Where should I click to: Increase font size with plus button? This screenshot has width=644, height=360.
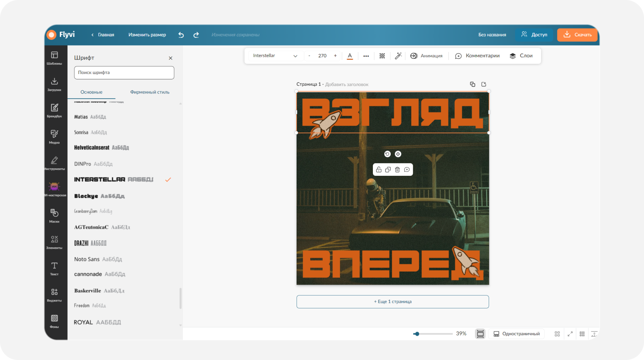pyautogui.click(x=335, y=56)
